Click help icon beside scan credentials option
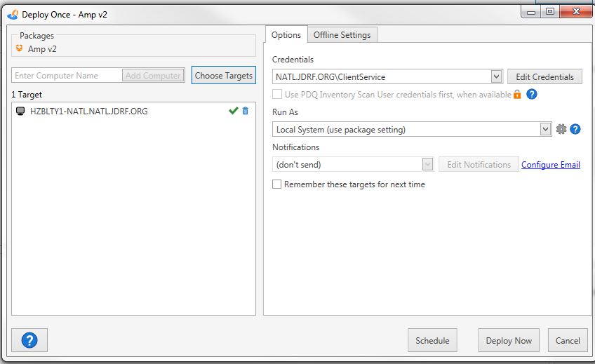595x364 pixels. [531, 94]
